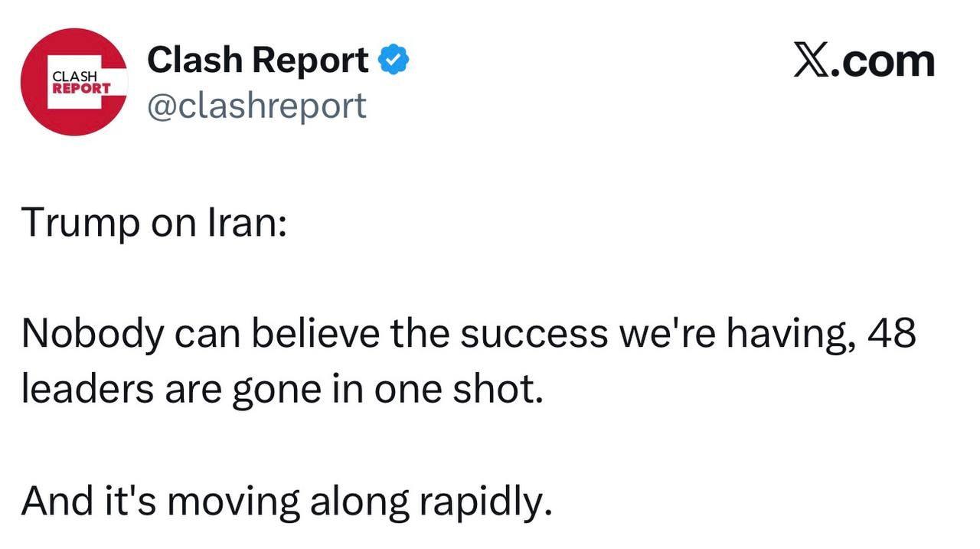980x549 pixels.
Task: Open the @clashreport handle link
Action: point(256,106)
